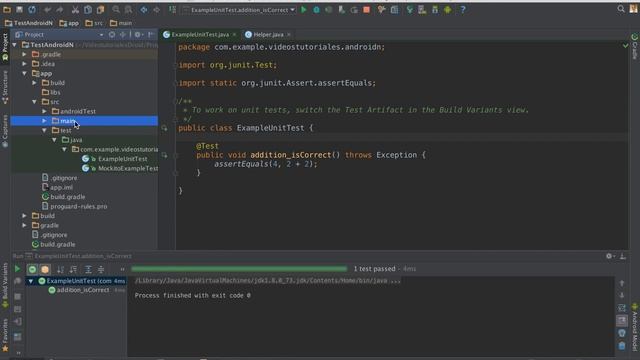Click the Copy icon in main toolbar
640x360 pixels.
[88, 9]
